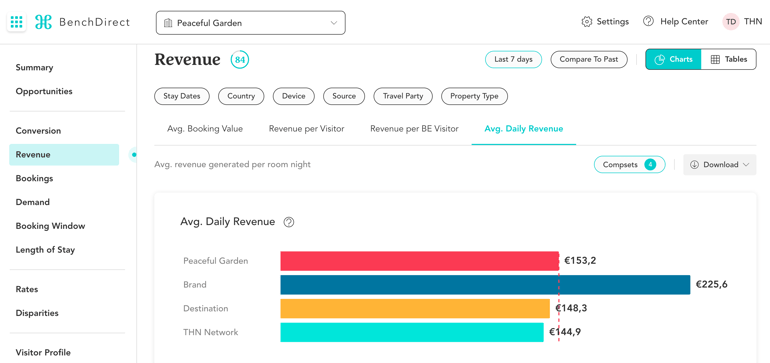Click the building icon in property selector
The image size is (770, 363).
168,23
